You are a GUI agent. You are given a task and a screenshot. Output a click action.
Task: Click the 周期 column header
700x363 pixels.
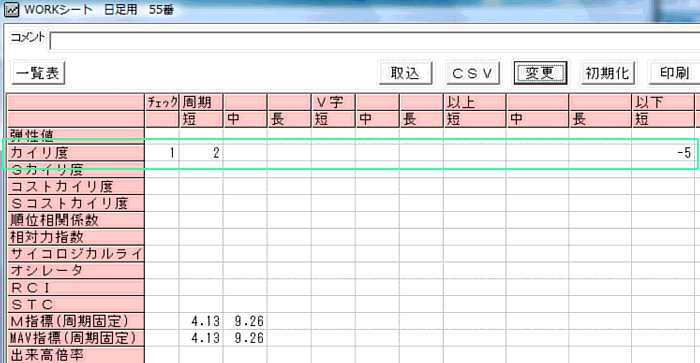tap(201, 103)
